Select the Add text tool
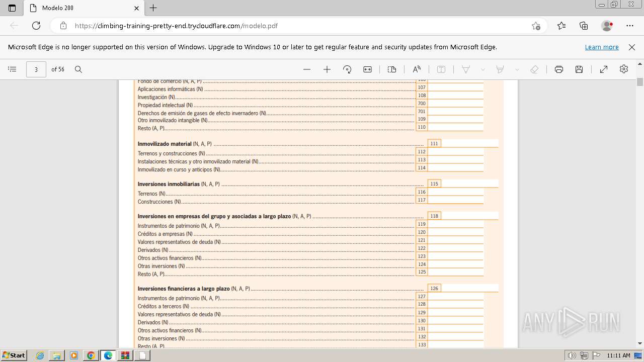 [x=441, y=69]
